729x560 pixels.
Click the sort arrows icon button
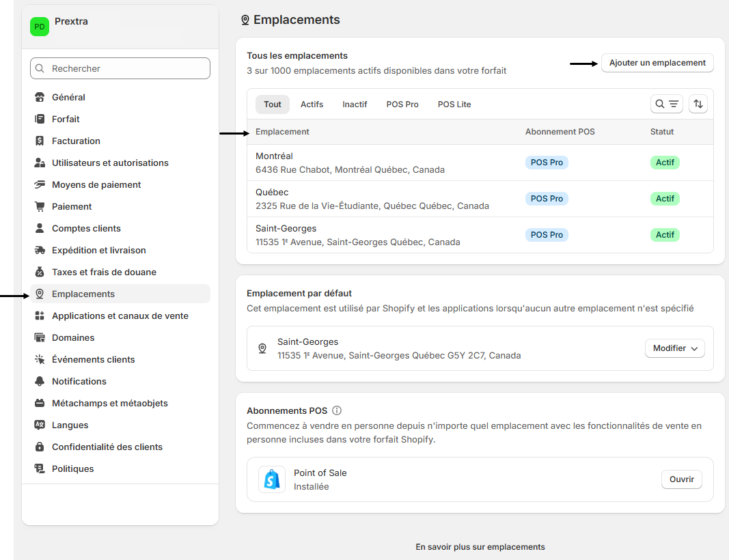(x=698, y=104)
